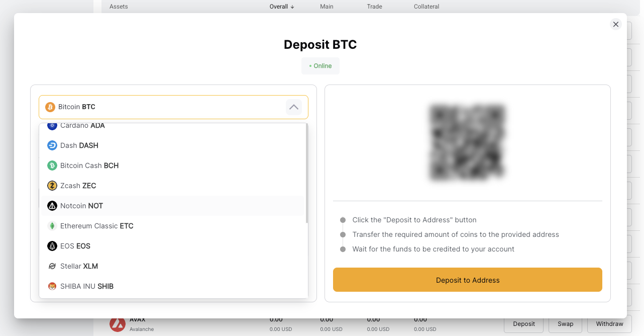Click the Bitcoin Cash green icon

coord(52,165)
